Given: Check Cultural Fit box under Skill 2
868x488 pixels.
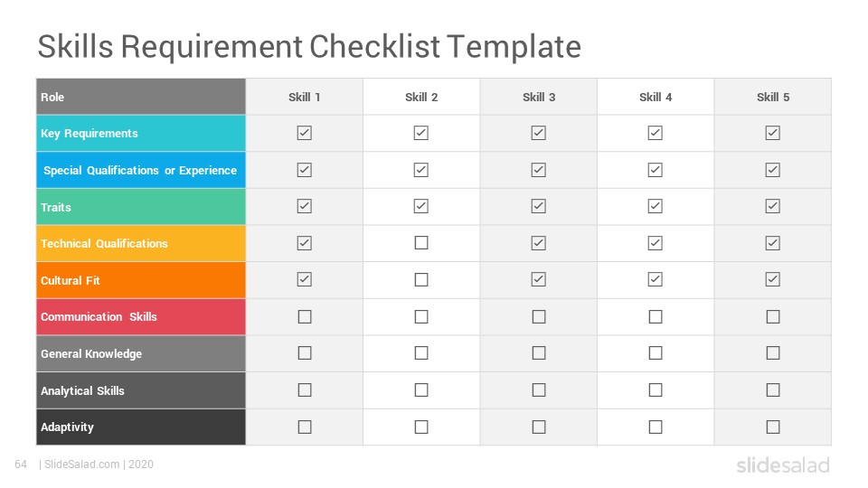Looking at the screenshot, I should pos(421,280).
